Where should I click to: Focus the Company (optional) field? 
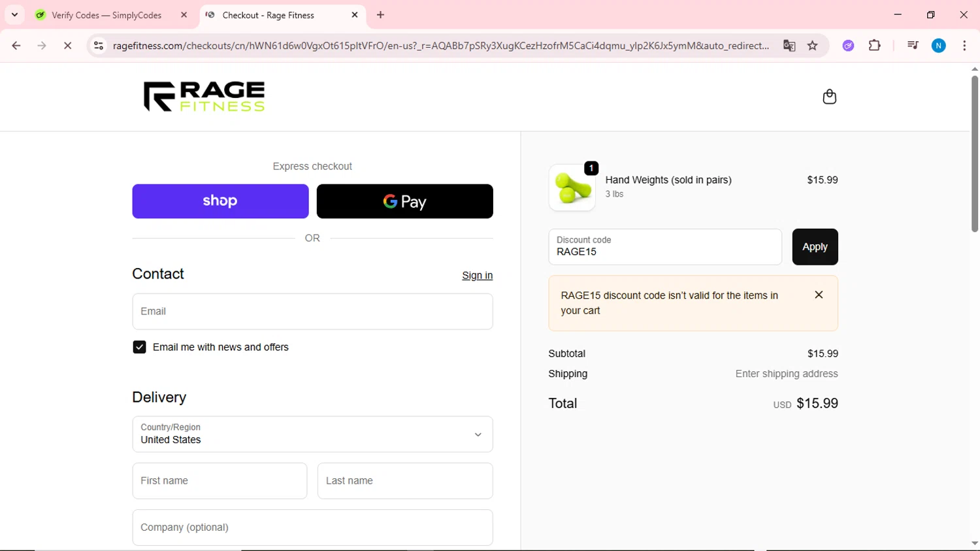312,527
